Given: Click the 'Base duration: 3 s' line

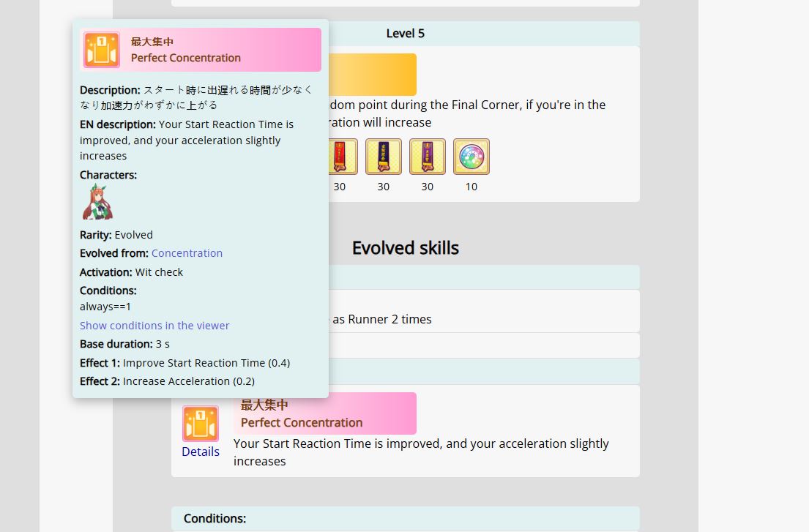Looking at the screenshot, I should (124, 345).
